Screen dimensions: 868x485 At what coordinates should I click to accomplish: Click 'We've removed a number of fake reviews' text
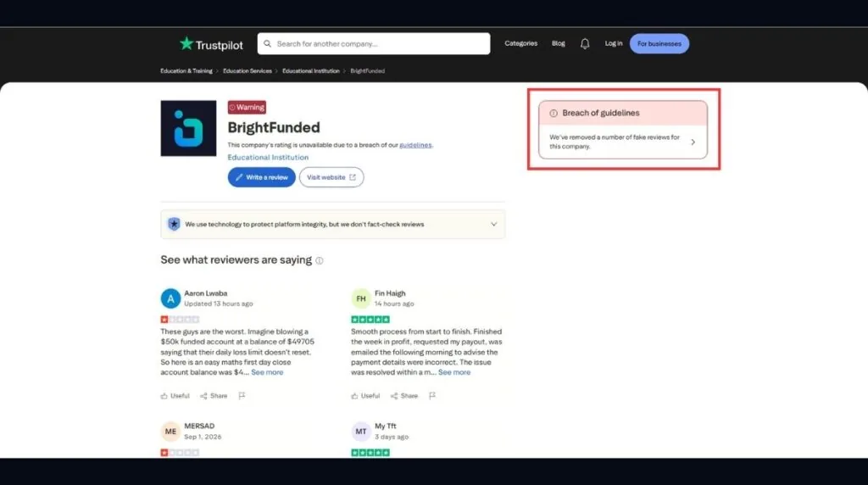click(x=615, y=142)
